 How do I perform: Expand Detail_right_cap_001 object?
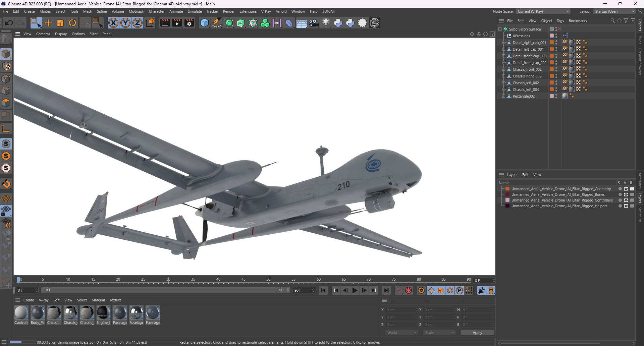pos(503,43)
